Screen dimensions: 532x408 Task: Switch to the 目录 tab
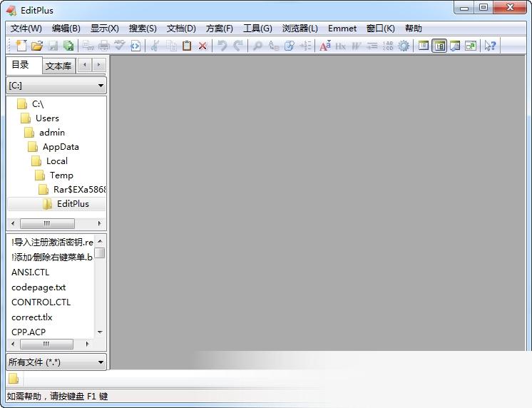(24, 65)
